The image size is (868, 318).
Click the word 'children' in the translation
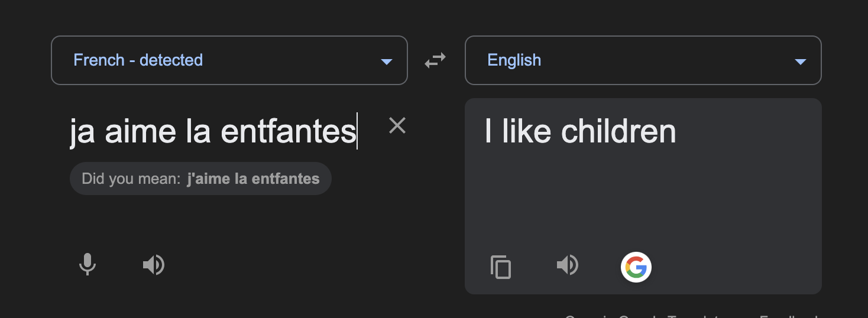tap(618, 131)
